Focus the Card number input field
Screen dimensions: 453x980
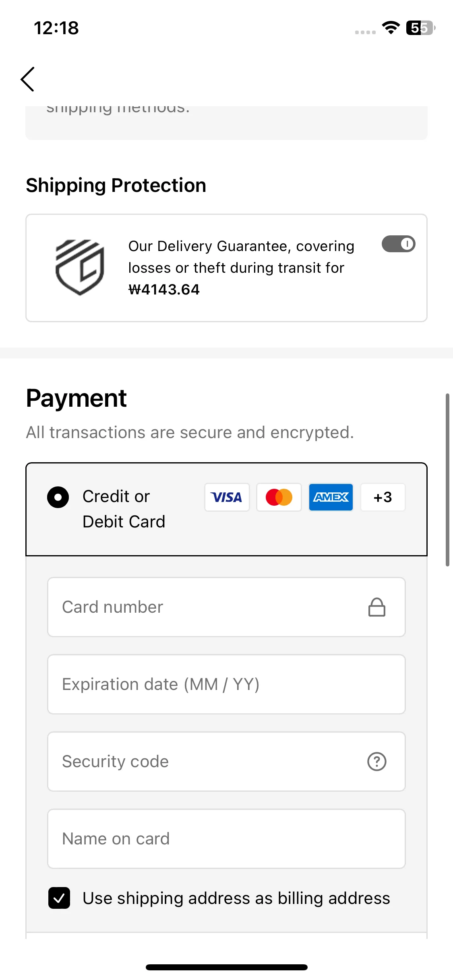[x=226, y=607]
